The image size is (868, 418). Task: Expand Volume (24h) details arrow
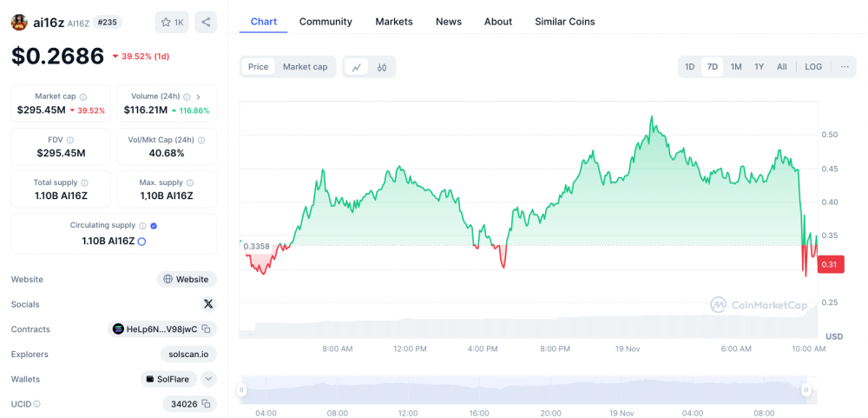click(x=198, y=96)
